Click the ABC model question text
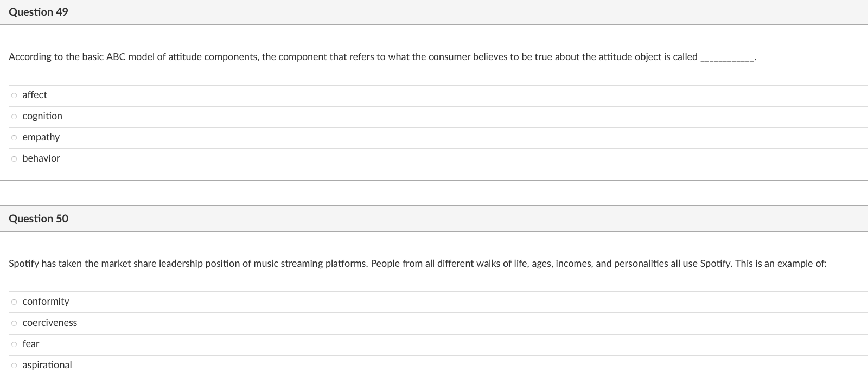 coord(353,57)
